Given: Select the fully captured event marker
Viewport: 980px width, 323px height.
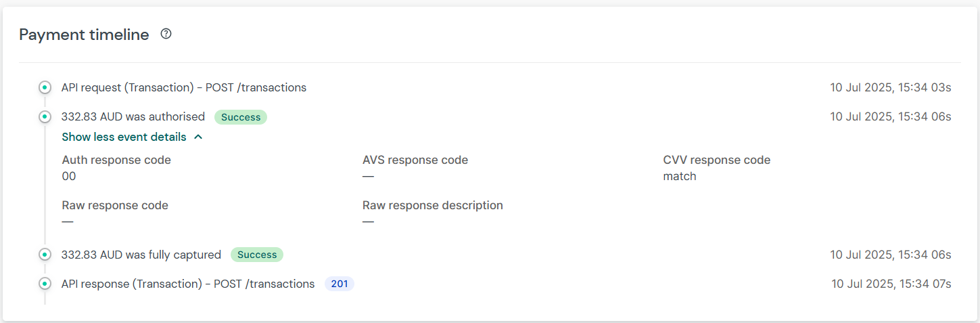Looking at the screenshot, I should [x=45, y=255].
